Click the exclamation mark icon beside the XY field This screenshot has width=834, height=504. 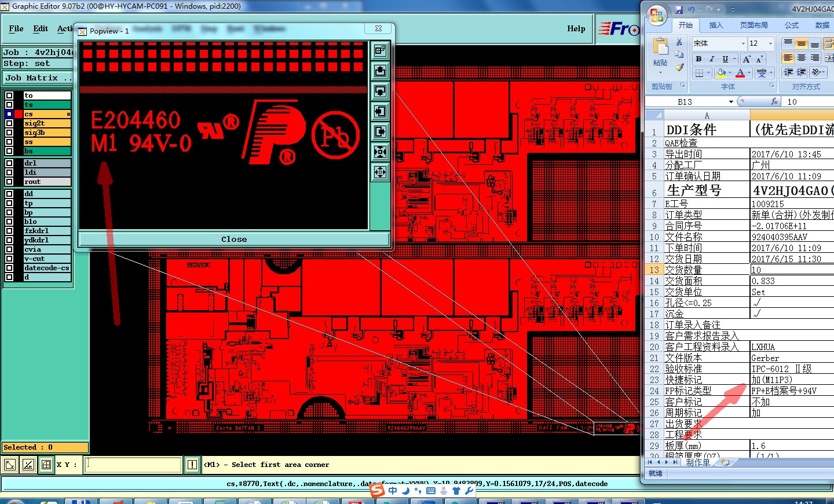(x=192, y=464)
